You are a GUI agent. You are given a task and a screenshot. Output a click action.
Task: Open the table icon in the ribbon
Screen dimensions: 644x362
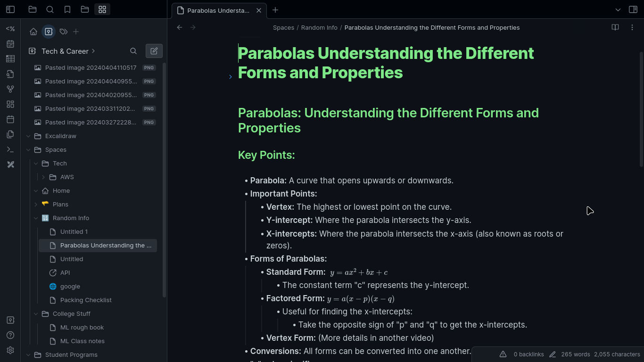point(10,59)
